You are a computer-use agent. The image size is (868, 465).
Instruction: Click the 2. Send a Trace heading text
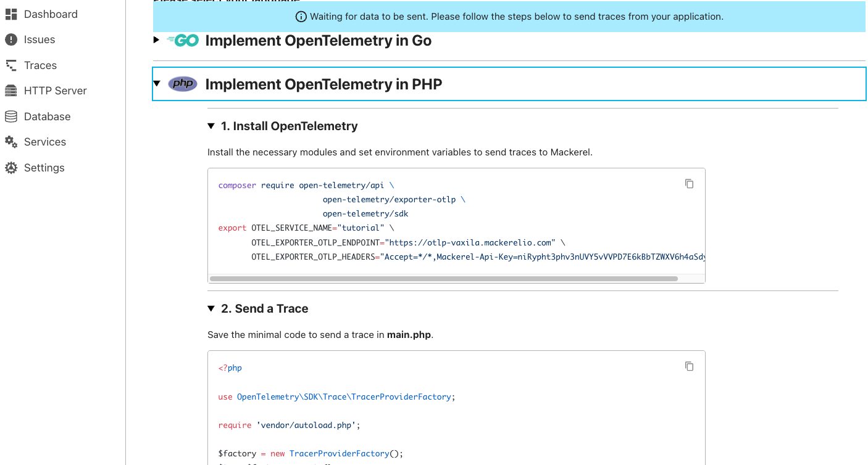point(265,309)
